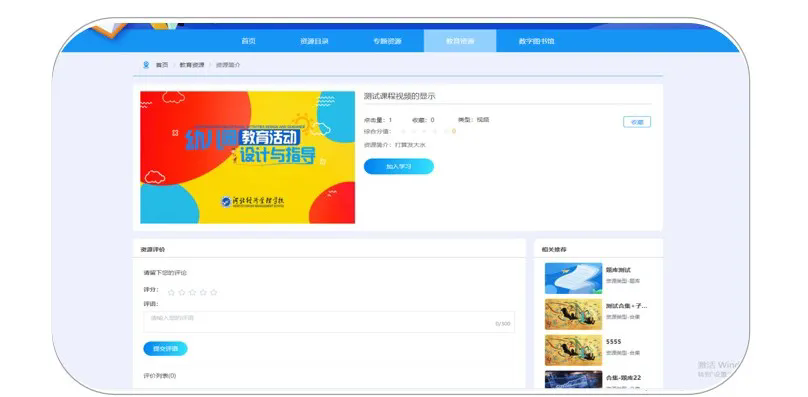Open the 合集-题库22 title link
The height and width of the screenshot is (397, 808).
point(624,378)
